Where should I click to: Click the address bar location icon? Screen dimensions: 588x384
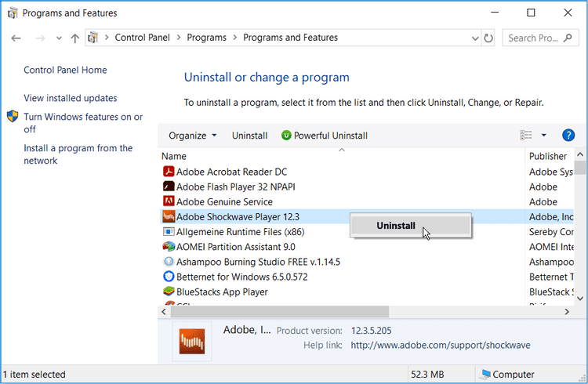pyautogui.click(x=93, y=38)
